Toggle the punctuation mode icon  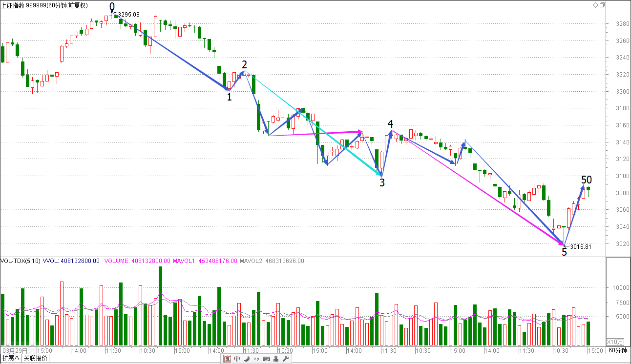coord(256,359)
